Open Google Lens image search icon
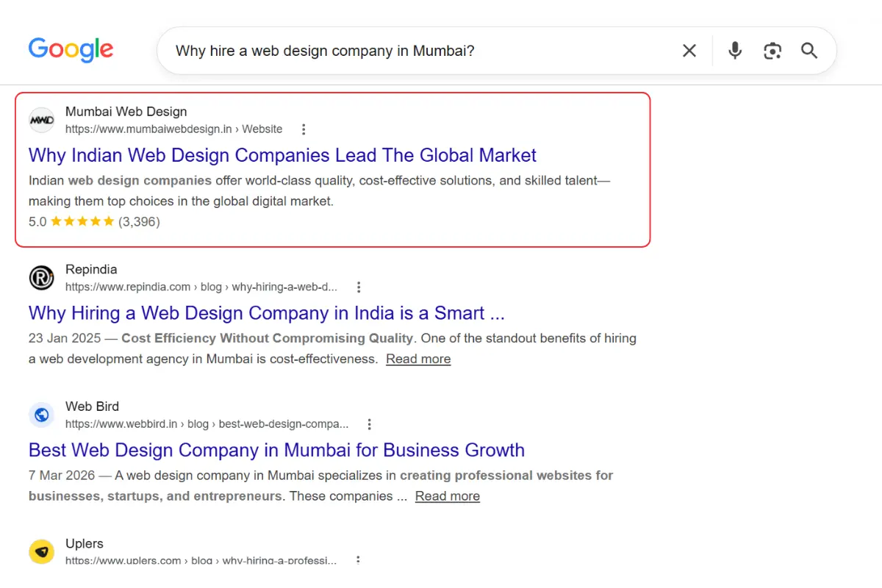 pyautogui.click(x=772, y=51)
